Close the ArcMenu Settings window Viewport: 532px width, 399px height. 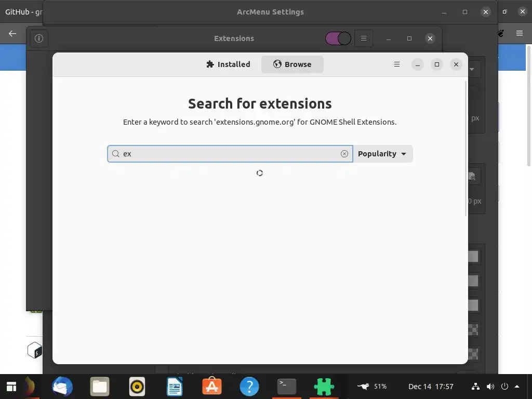(486, 12)
